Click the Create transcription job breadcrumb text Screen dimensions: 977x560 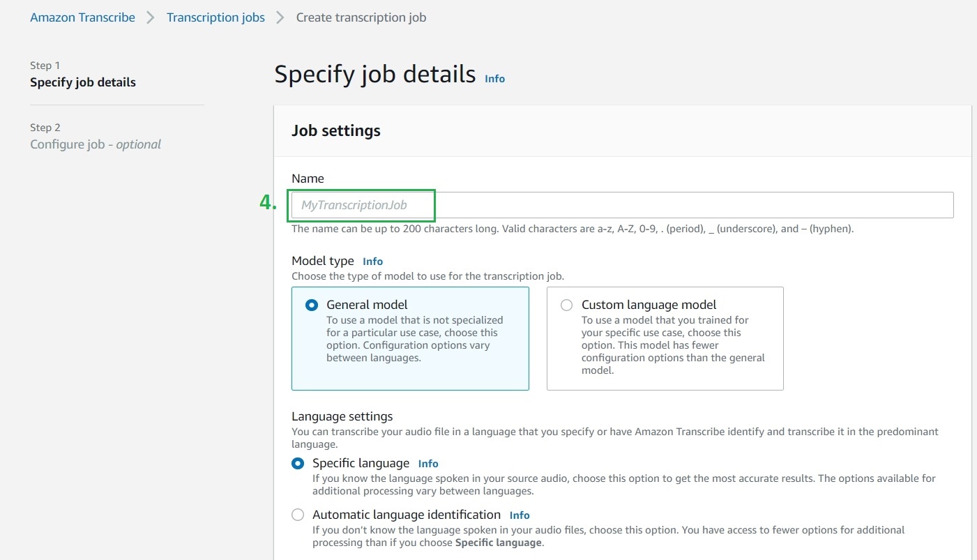point(361,17)
